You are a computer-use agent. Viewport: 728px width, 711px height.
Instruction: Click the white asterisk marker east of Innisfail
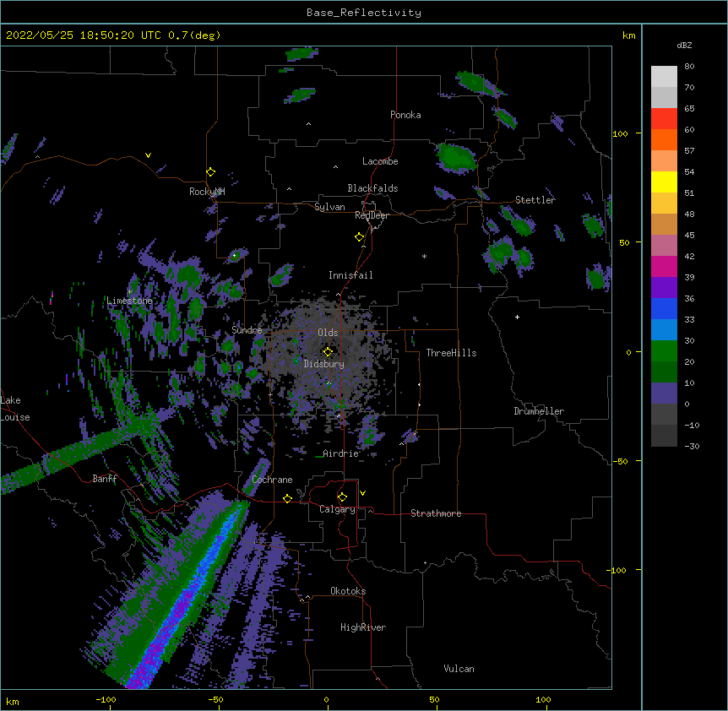424,256
